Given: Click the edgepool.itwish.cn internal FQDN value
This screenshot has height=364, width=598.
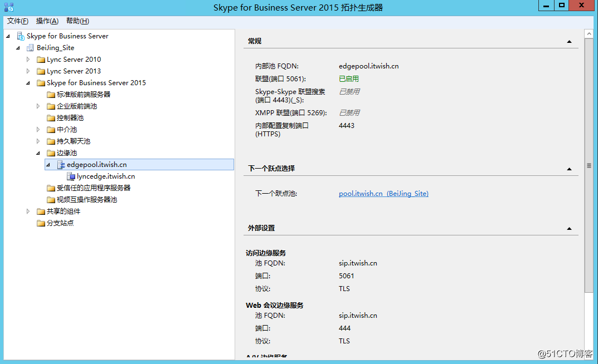Looking at the screenshot, I should coord(369,66).
